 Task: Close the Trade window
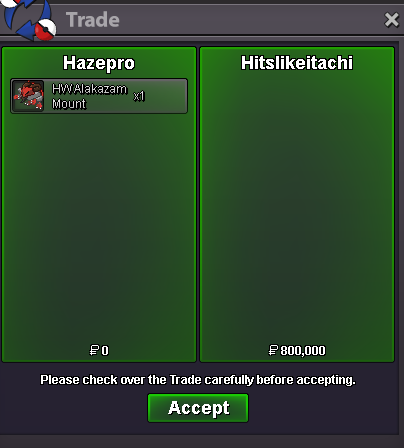tap(391, 20)
